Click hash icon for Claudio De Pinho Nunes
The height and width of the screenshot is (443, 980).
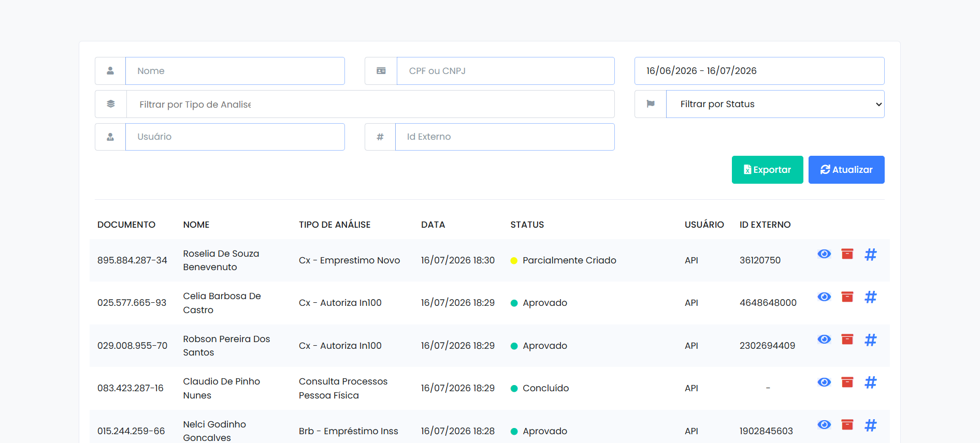click(871, 382)
